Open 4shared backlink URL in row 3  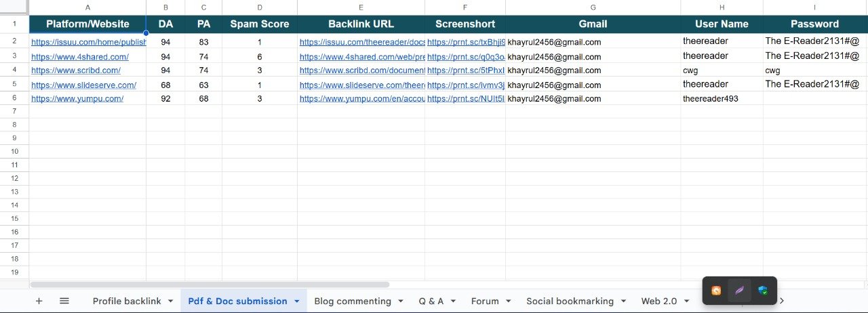pyautogui.click(x=361, y=57)
